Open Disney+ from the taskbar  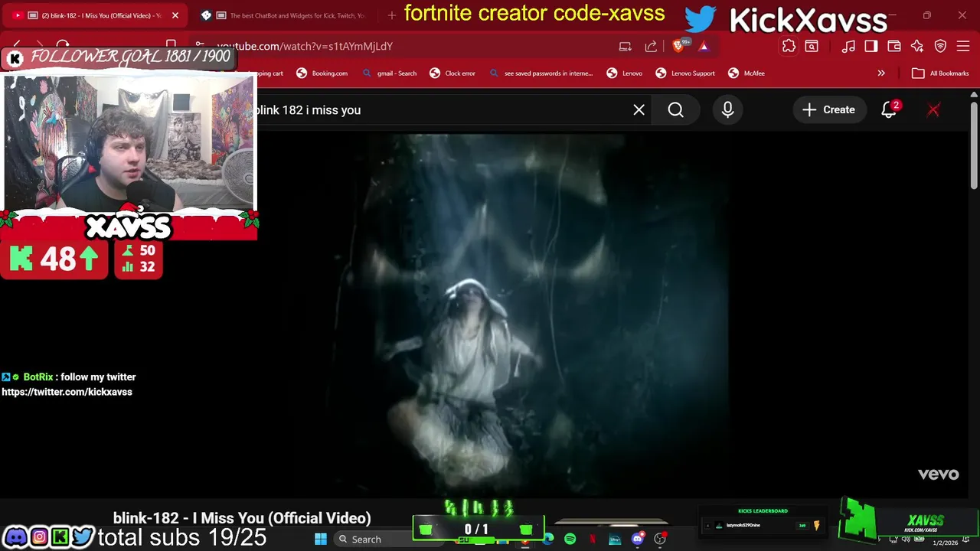point(615,539)
